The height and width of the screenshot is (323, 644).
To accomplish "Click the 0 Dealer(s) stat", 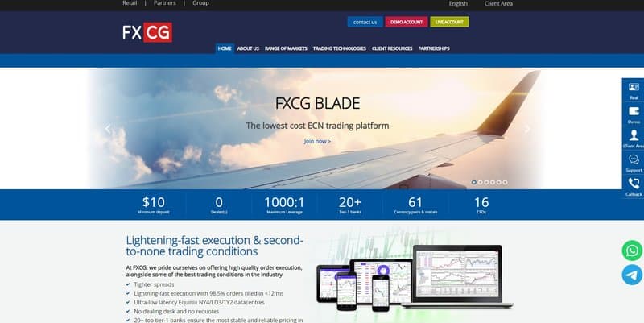I will pos(219,205).
